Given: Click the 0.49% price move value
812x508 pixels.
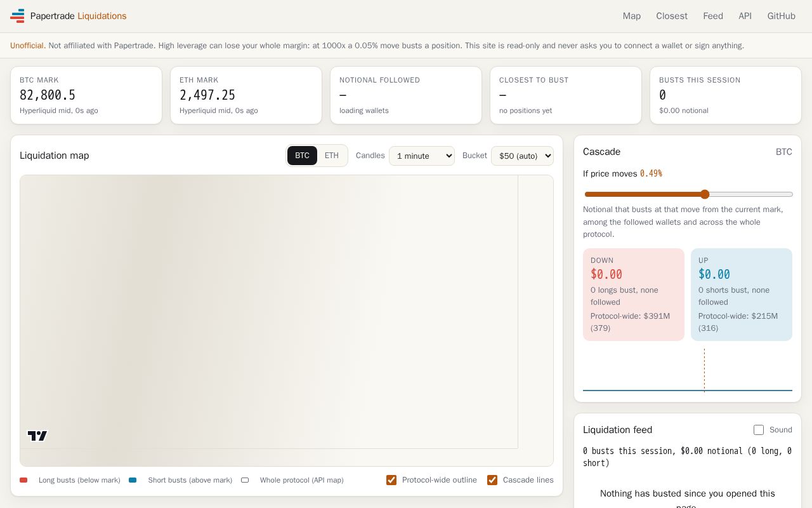Looking at the screenshot, I should click(651, 173).
